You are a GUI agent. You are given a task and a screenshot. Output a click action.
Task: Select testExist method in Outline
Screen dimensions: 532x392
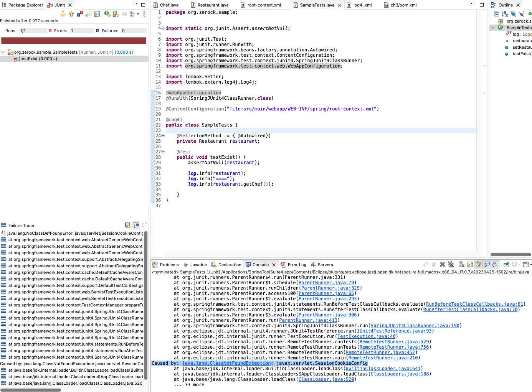(x=518, y=54)
